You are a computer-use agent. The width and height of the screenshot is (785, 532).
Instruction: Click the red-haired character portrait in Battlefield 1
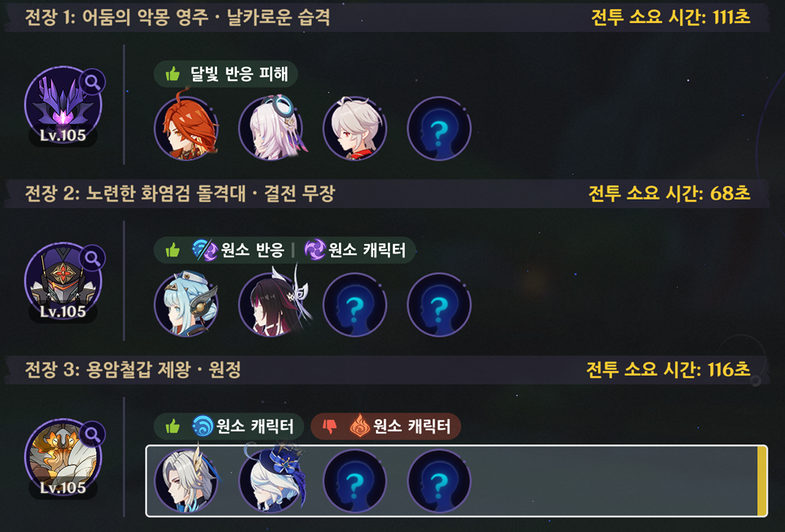(x=186, y=128)
